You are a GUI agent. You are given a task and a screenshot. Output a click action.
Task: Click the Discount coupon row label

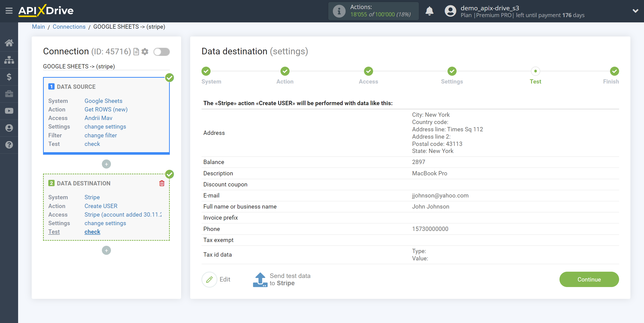pyautogui.click(x=225, y=184)
